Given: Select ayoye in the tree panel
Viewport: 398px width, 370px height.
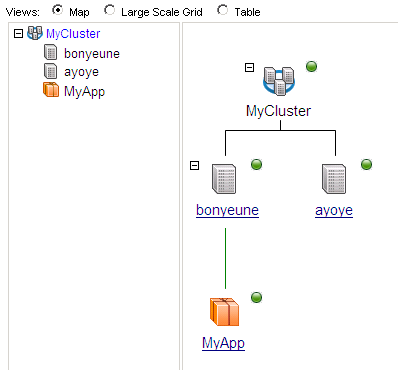Looking at the screenshot, I should [81, 72].
